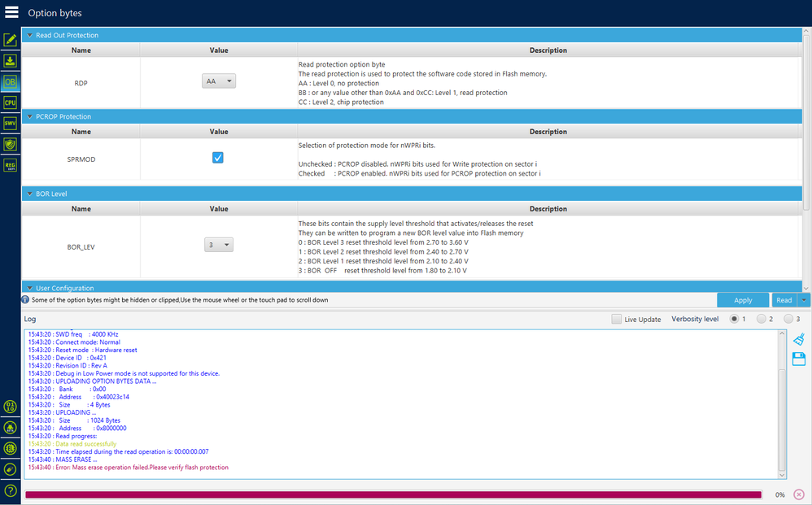Click 'CC : Level 2, chip protection' description
The image size is (812, 505).
click(341, 102)
